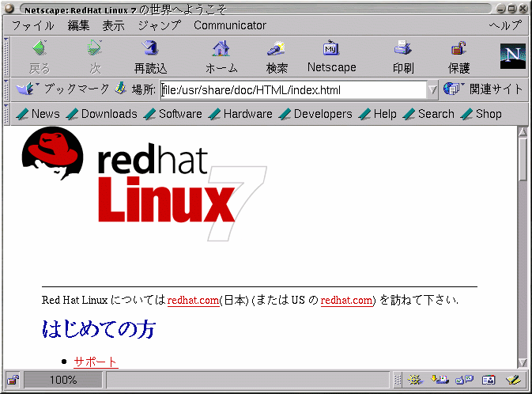The width and height of the screenshot is (532, 394).
Task: Open the ヘルプ (Help) menu
Action: pyautogui.click(x=505, y=25)
